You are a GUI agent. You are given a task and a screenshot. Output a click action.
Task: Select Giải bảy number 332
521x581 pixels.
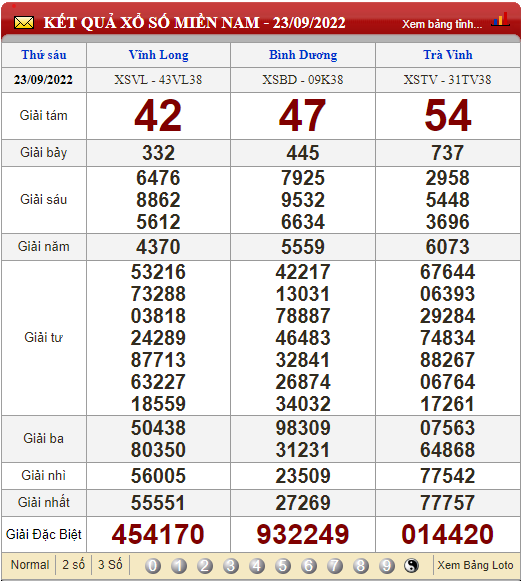[x=158, y=153]
